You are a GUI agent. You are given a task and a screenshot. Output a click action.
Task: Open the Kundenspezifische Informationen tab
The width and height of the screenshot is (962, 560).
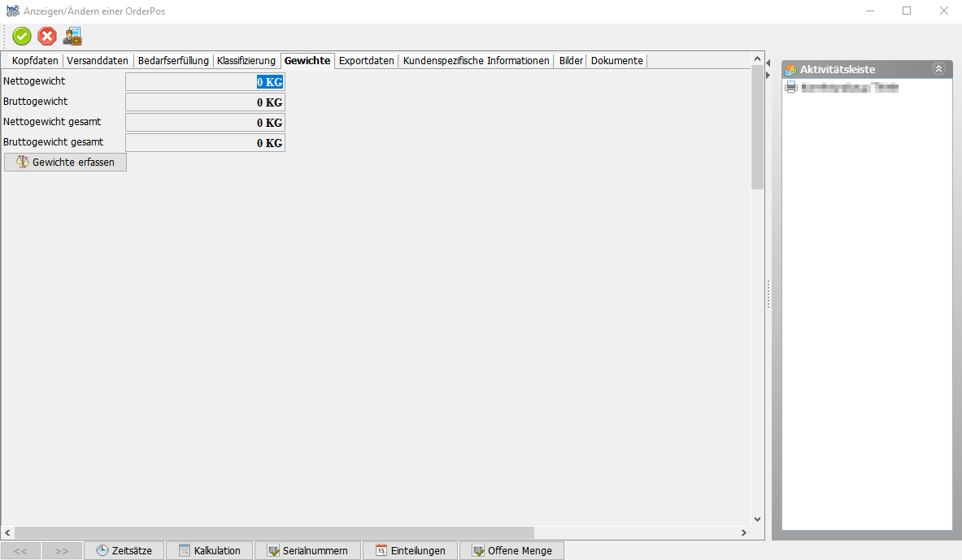coord(476,61)
